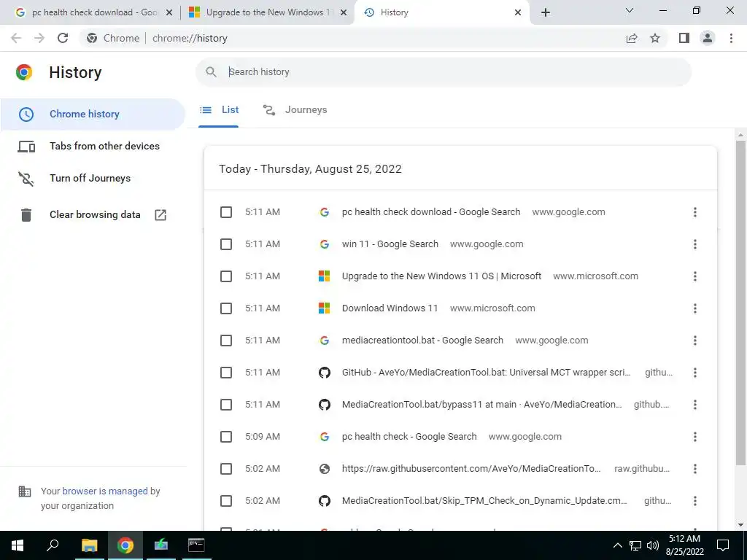Close the 'Upgrade to the New Windows' tab
The height and width of the screenshot is (560, 747).
pyautogui.click(x=344, y=12)
